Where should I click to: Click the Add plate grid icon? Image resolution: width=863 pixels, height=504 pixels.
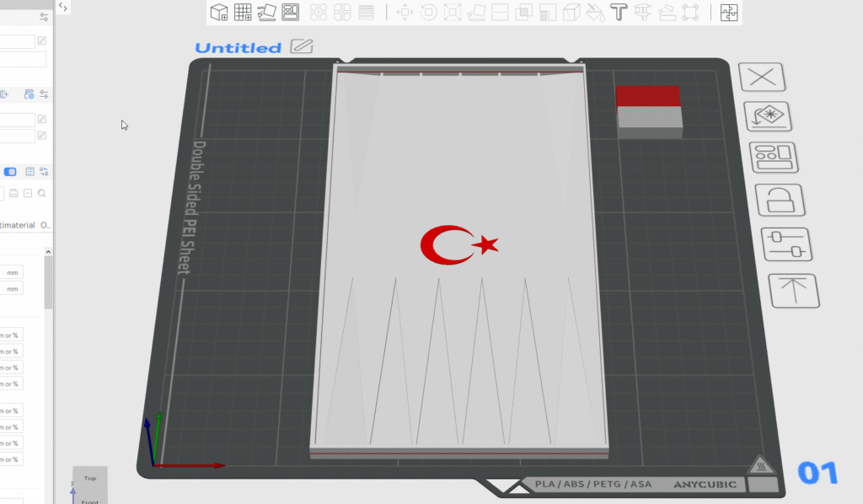(x=243, y=12)
